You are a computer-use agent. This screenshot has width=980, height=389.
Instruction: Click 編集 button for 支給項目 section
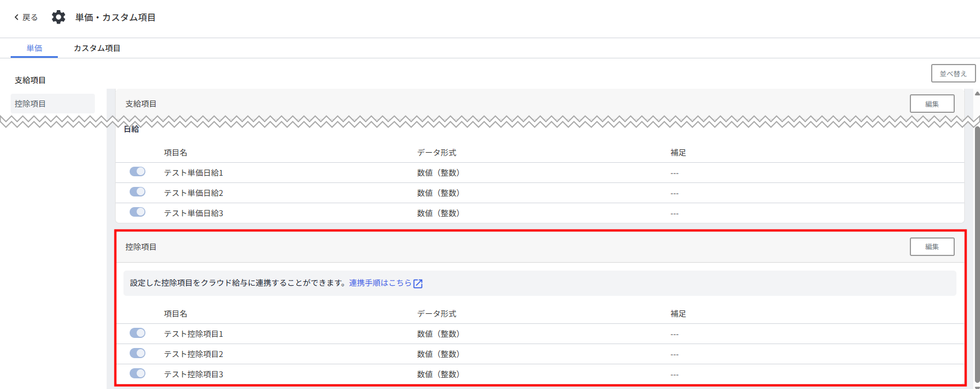pos(932,104)
